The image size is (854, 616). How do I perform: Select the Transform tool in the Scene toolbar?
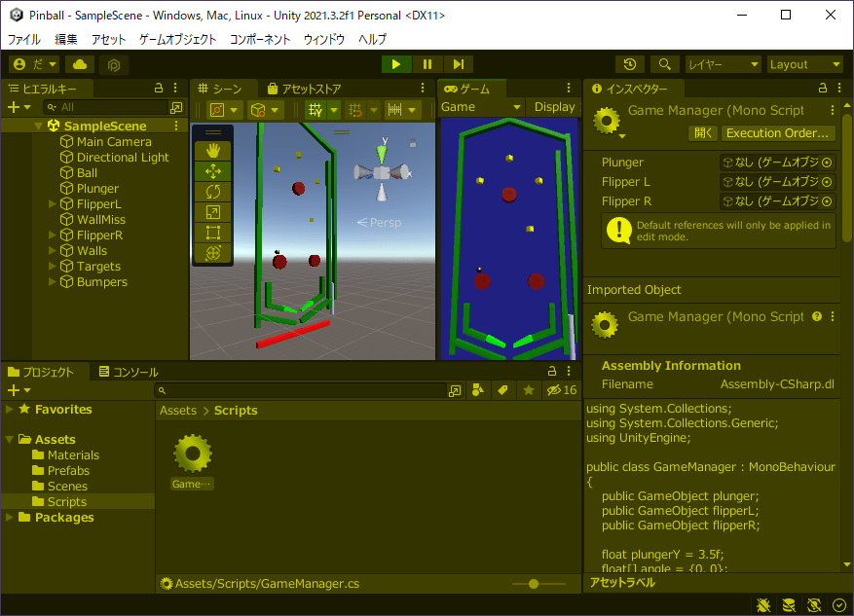point(213,252)
